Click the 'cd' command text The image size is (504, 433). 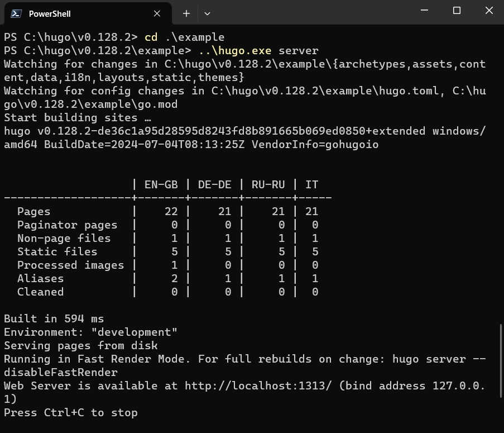pyautogui.click(x=151, y=37)
